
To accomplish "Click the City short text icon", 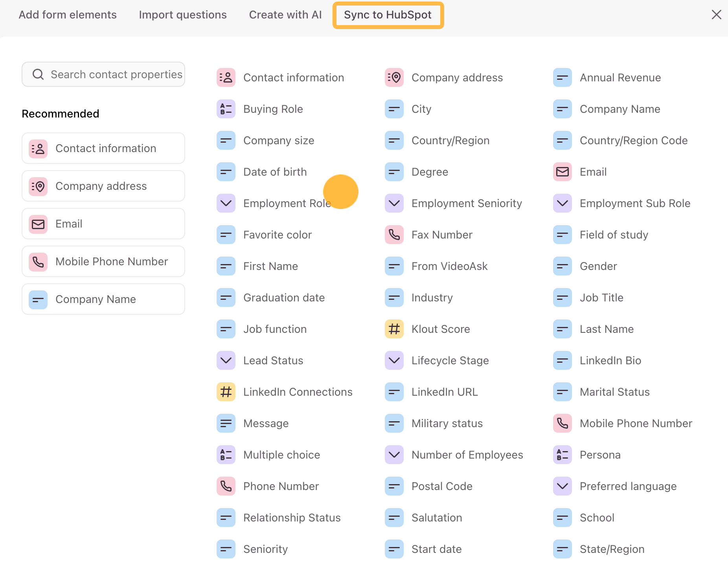I will coord(394,109).
